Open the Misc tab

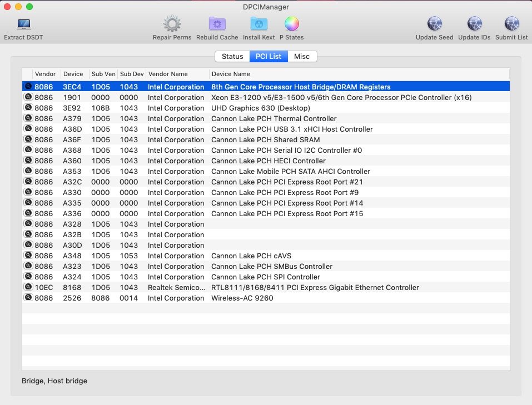(302, 56)
